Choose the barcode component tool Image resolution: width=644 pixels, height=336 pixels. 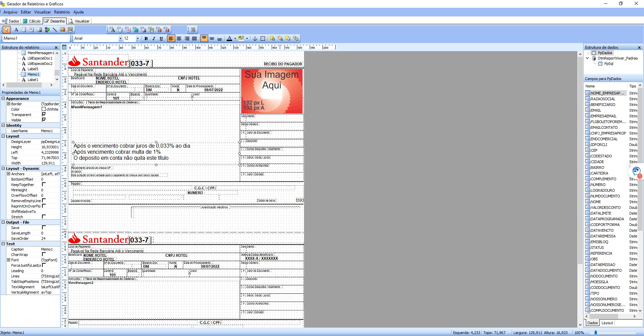(x=70, y=30)
